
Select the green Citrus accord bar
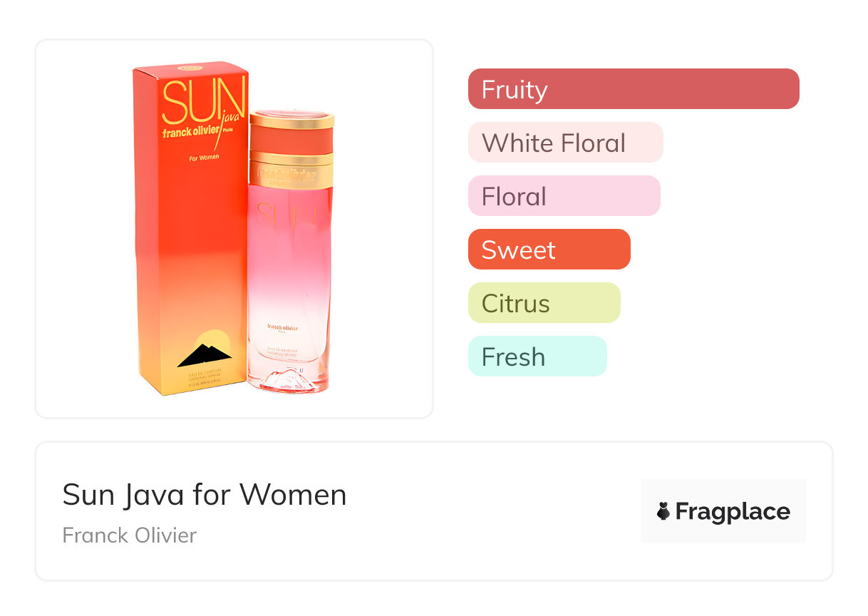click(544, 303)
